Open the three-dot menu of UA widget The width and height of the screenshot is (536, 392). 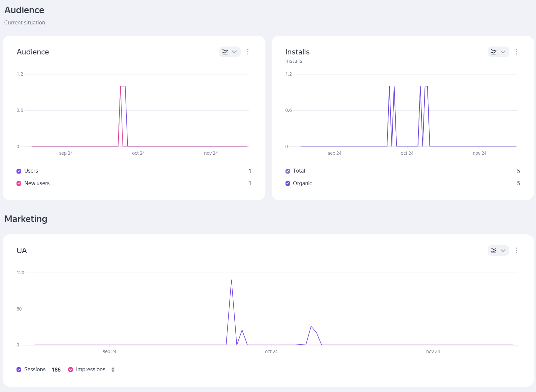point(517,250)
